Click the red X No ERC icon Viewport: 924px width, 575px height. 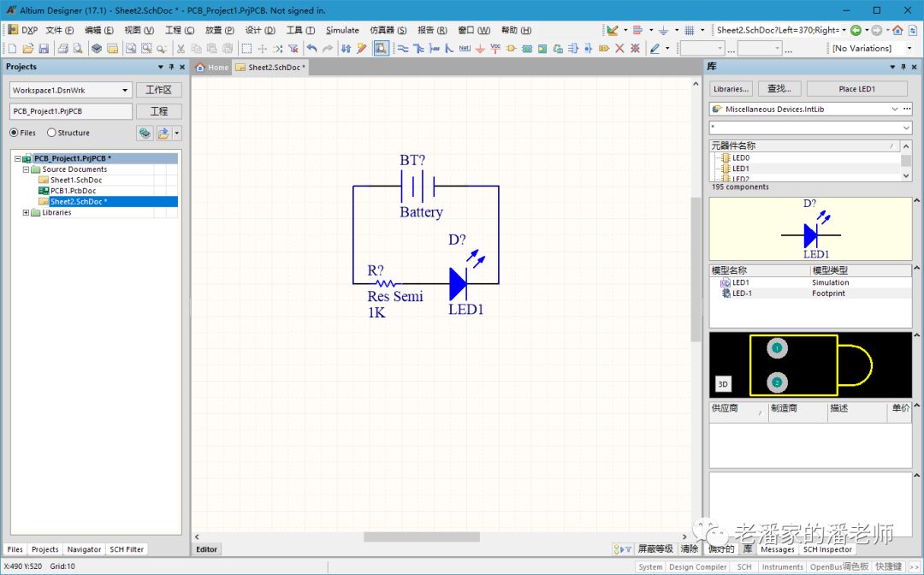pos(619,49)
